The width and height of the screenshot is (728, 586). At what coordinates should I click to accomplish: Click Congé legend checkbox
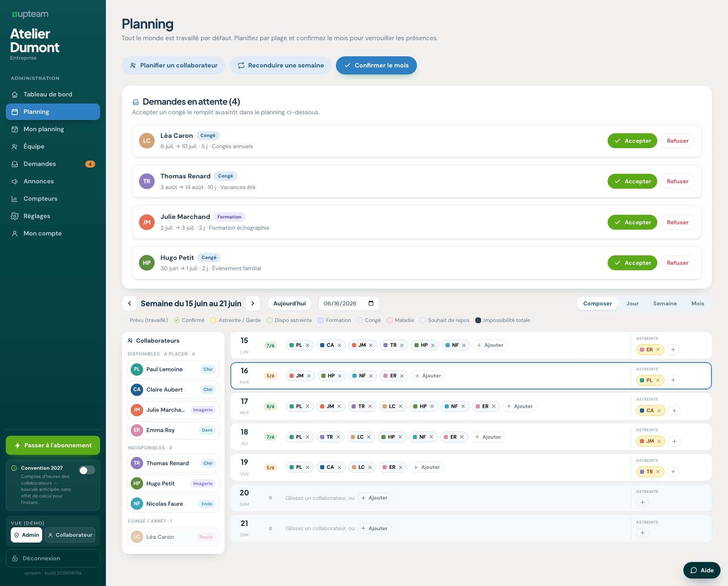click(360, 320)
